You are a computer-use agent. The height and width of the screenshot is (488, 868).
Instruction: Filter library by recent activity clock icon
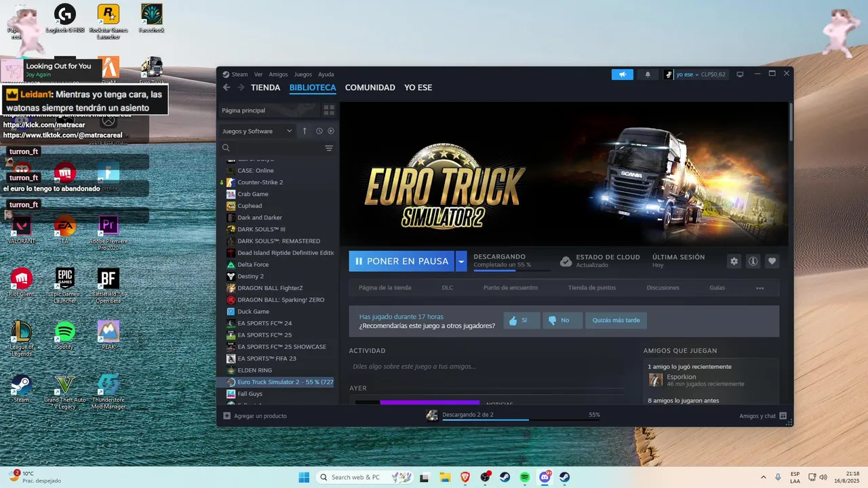pyautogui.click(x=319, y=131)
